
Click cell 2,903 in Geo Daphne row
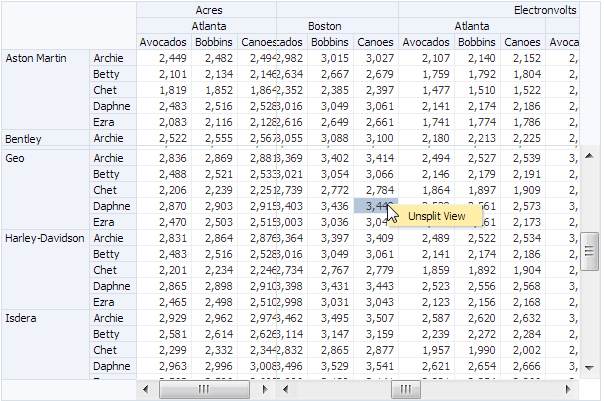[x=214, y=206]
